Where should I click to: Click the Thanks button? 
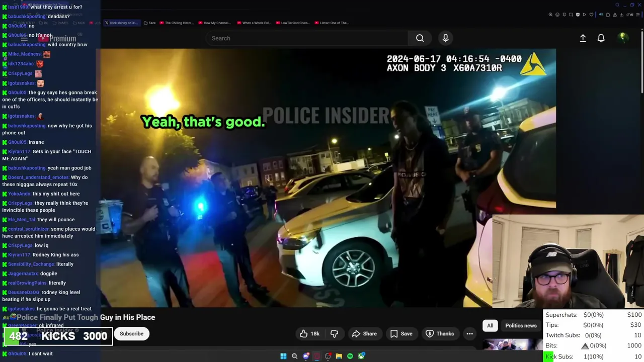(440, 334)
